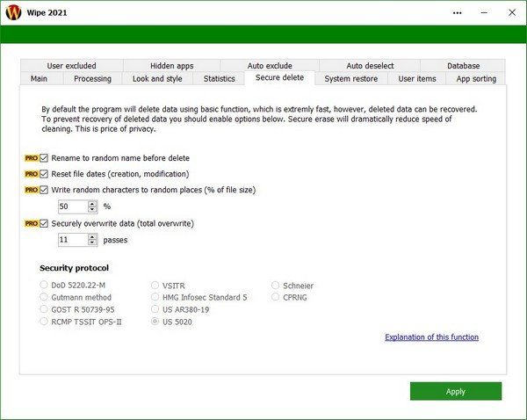Select the Statistics tab
The width and height of the screenshot is (527, 420).
coord(219,78)
